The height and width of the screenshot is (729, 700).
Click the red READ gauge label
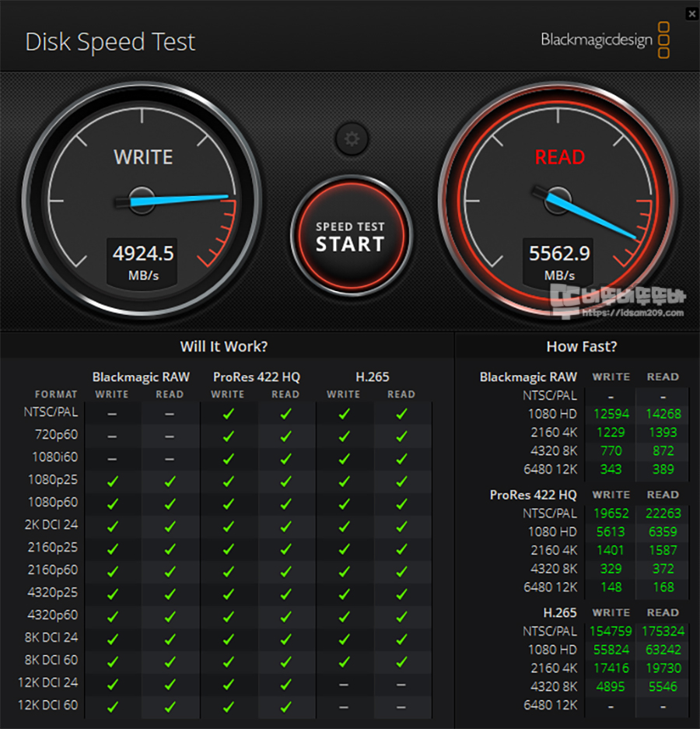click(560, 157)
